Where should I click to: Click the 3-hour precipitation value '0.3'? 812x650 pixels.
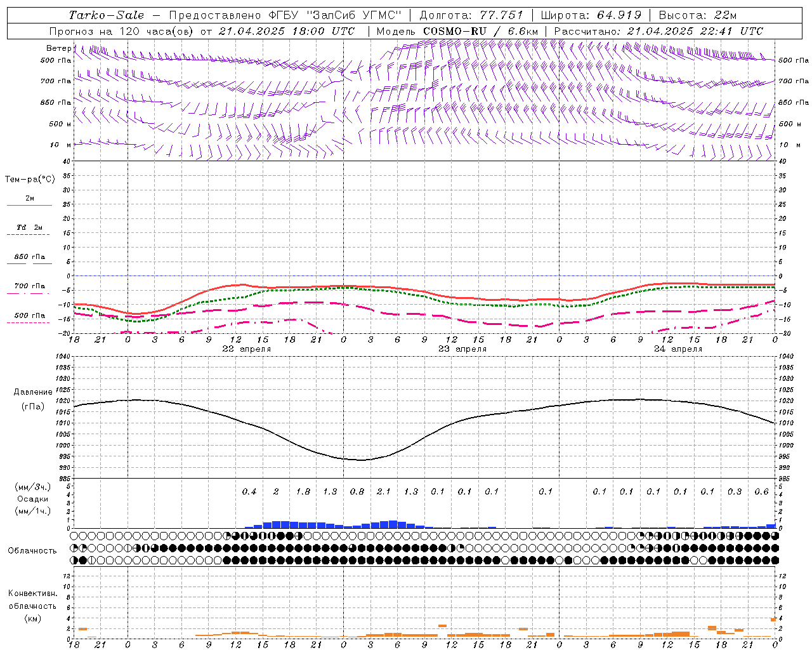coord(735,491)
